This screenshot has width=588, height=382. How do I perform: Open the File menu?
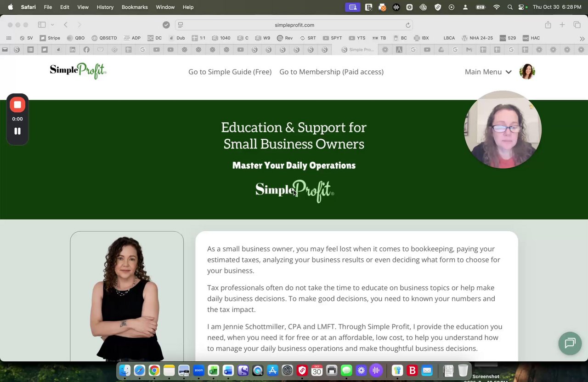(x=48, y=7)
